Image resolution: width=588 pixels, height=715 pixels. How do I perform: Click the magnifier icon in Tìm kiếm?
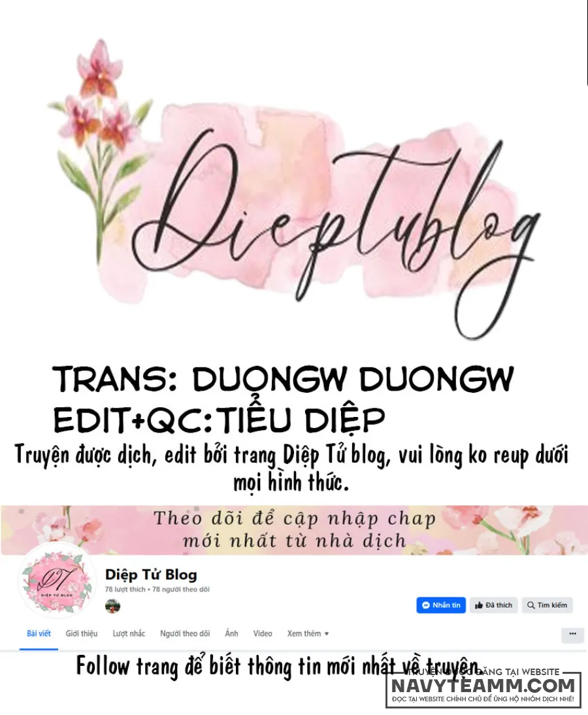point(531,605)
